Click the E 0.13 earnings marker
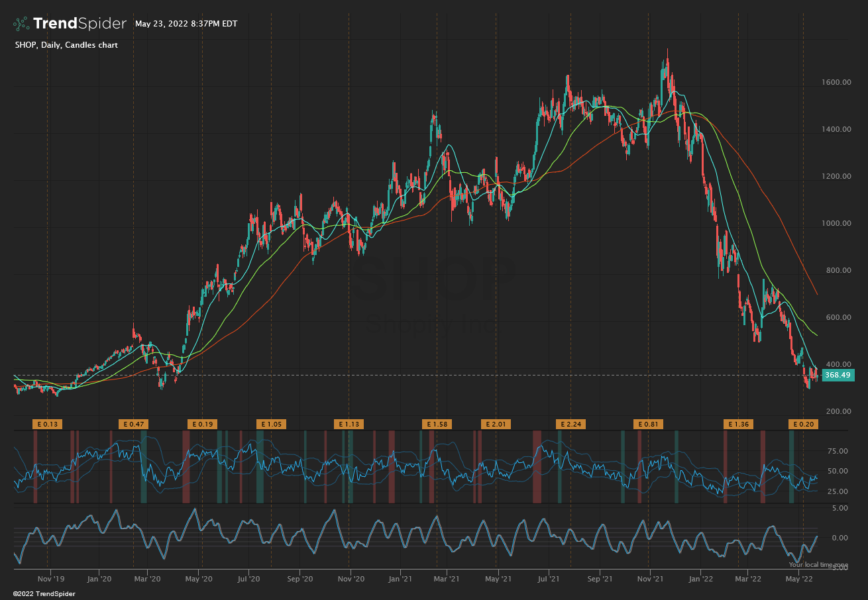868x600 pixels. tap(47, 424)
